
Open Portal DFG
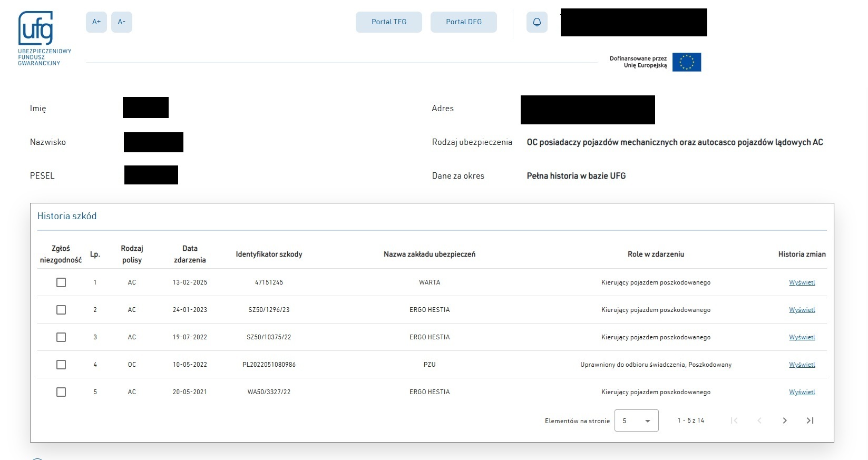tap(464, 22)
